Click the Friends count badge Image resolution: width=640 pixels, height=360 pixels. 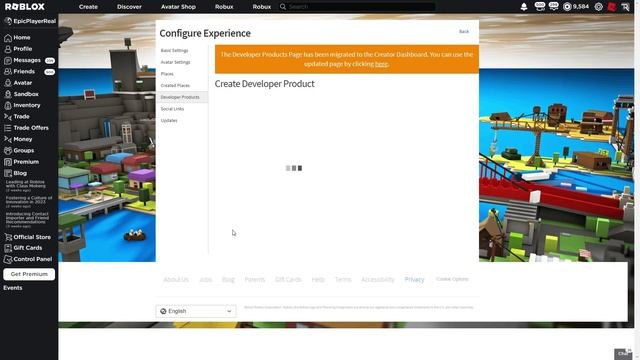(50, 72)
